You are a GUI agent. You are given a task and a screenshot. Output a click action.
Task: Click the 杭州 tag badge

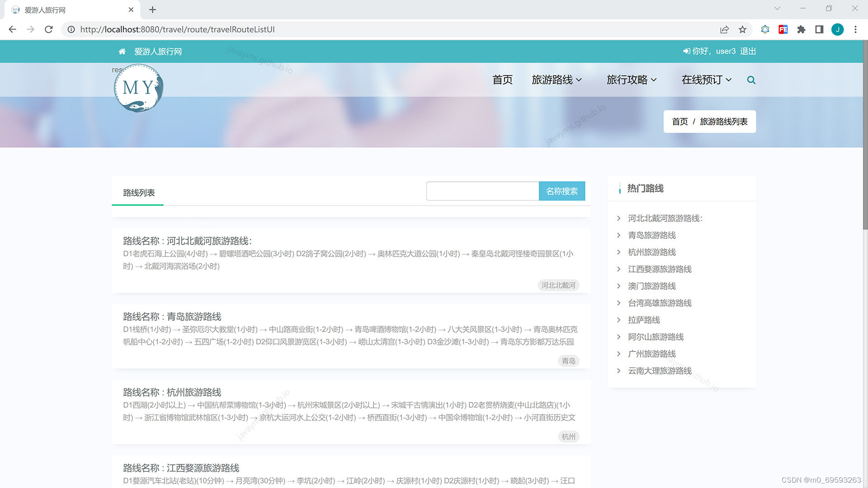tap(568, 436)
